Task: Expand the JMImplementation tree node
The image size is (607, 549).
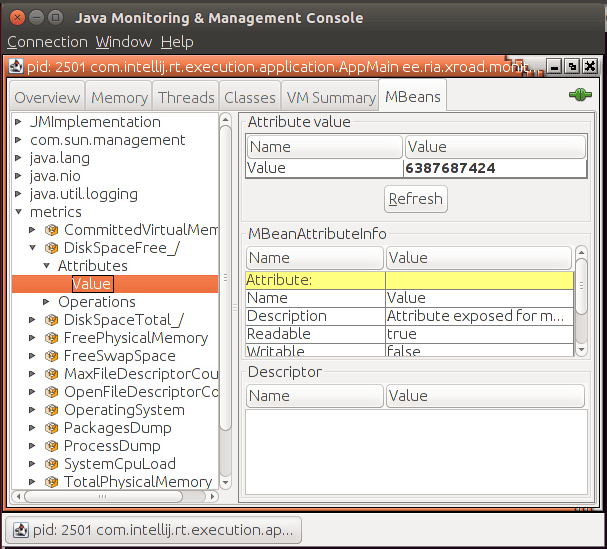Action: [18, 122]
